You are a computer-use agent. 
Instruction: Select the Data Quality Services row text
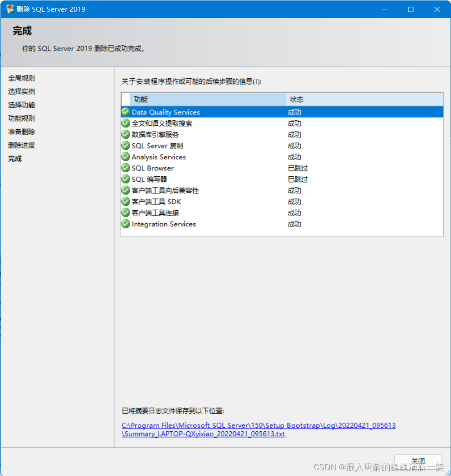pos(166,112)
